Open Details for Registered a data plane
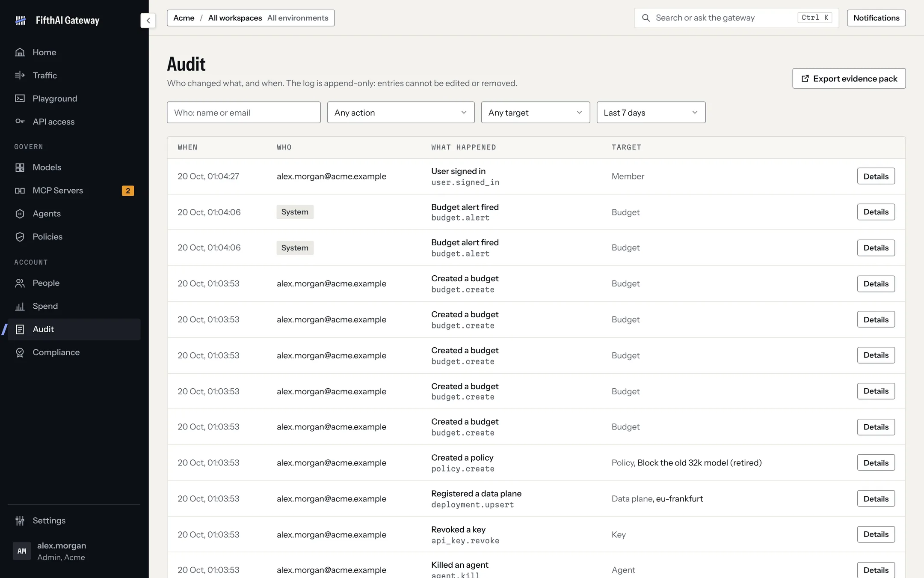This screenshot has width=924, height=578. coord(876,498)
